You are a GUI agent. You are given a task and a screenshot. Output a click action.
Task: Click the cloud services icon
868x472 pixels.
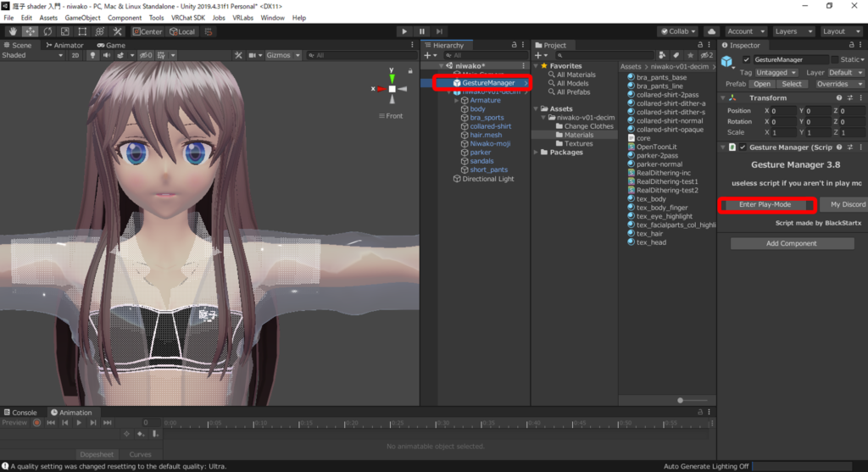point(711,31)
